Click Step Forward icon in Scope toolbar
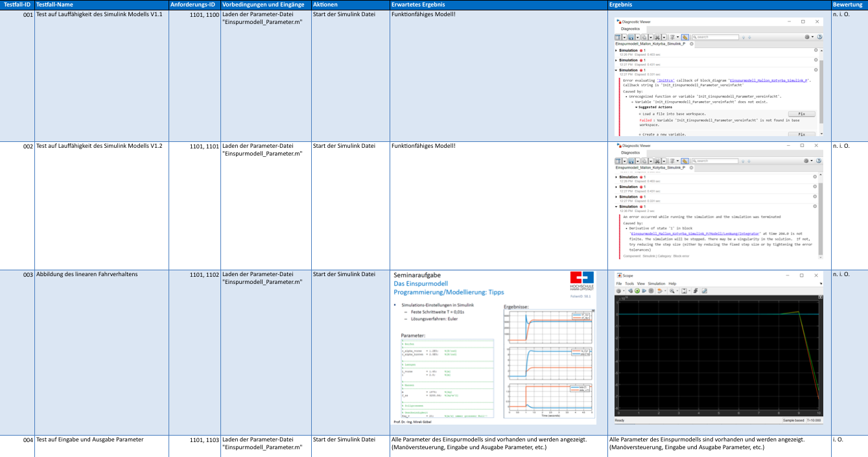This screenshot has width=868, height=457. click(x=644, y=291)
